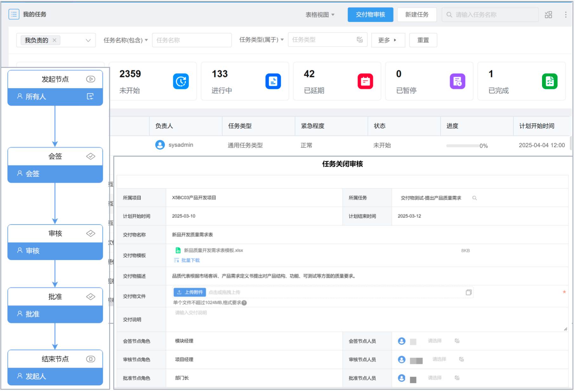The width and height of the screenshot is (575, 392).
Task: Expand the 我负责的 dropdown chevron
Action: click(x=88, y=40)
